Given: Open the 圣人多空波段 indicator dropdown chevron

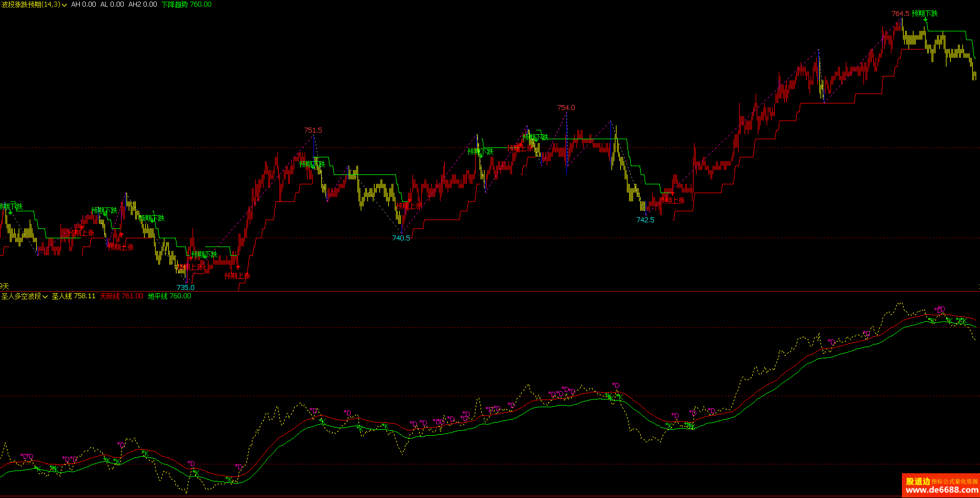Looking at the screenshot, I should (x=45, y=297).
